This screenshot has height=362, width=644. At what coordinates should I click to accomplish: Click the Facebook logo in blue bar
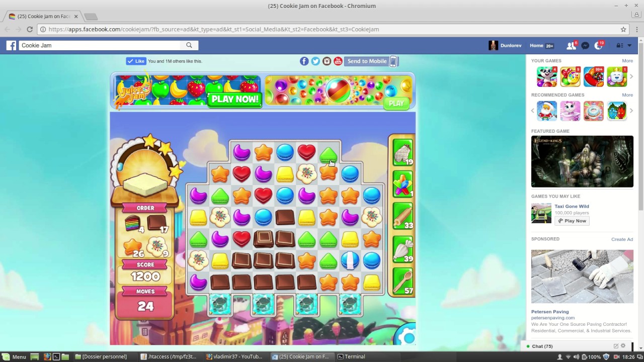click(x=11, y=45)
